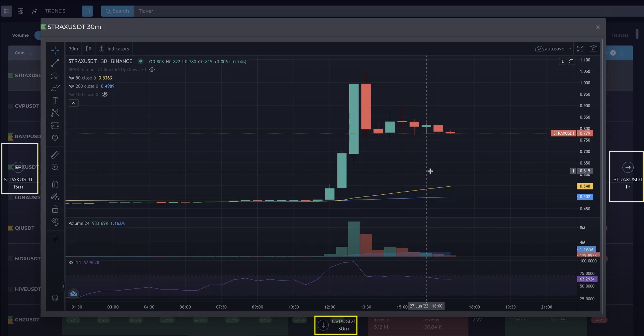Take a chart snapshot with camera icon
This screenshot has width=644, height=336.
tap(593, 49)
